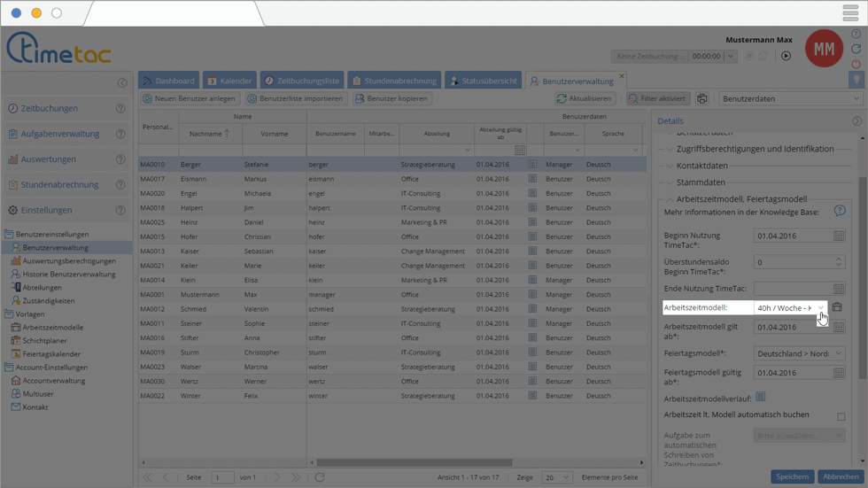Click Neuen Benutzer anlegen button

click(x=189, y=99)
